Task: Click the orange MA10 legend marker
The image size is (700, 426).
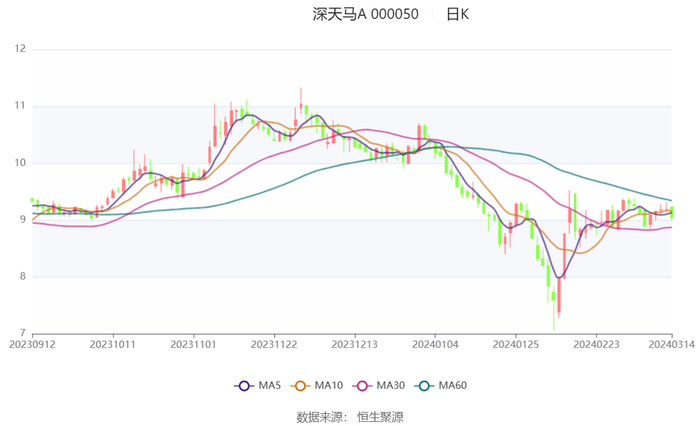Action: pyautogui.click(x=299, y=386)
